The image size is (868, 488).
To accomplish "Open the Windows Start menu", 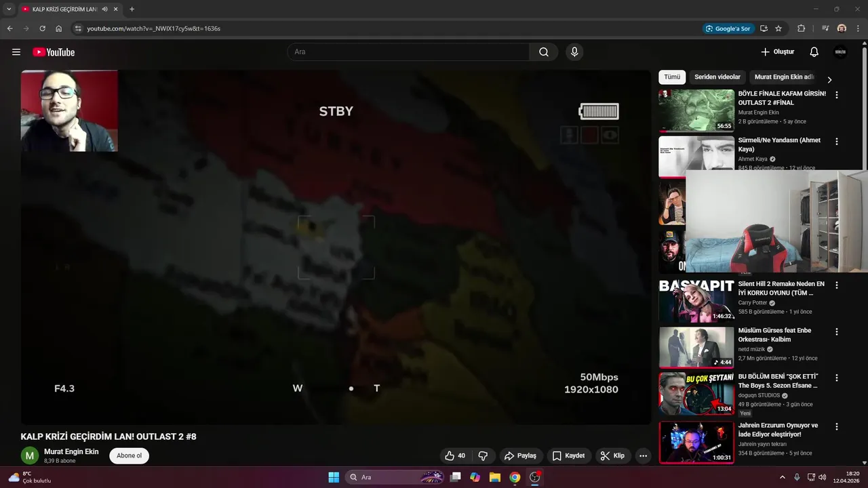I will pyautogui.click(x=334, y=477).
